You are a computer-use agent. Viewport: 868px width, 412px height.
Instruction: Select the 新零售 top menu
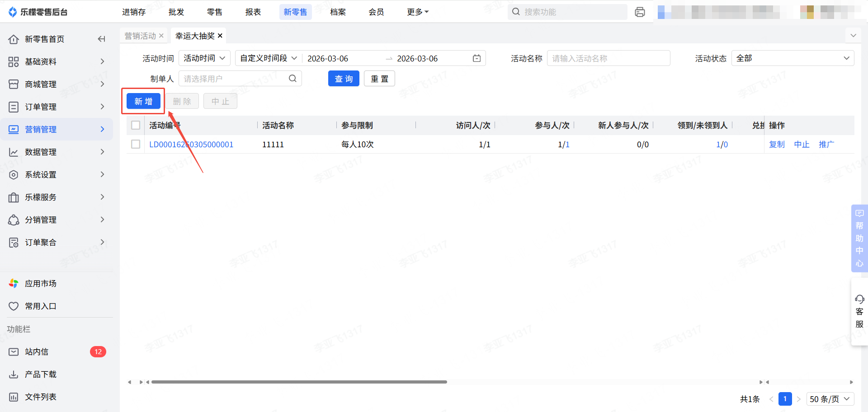(x=296, y=12)
